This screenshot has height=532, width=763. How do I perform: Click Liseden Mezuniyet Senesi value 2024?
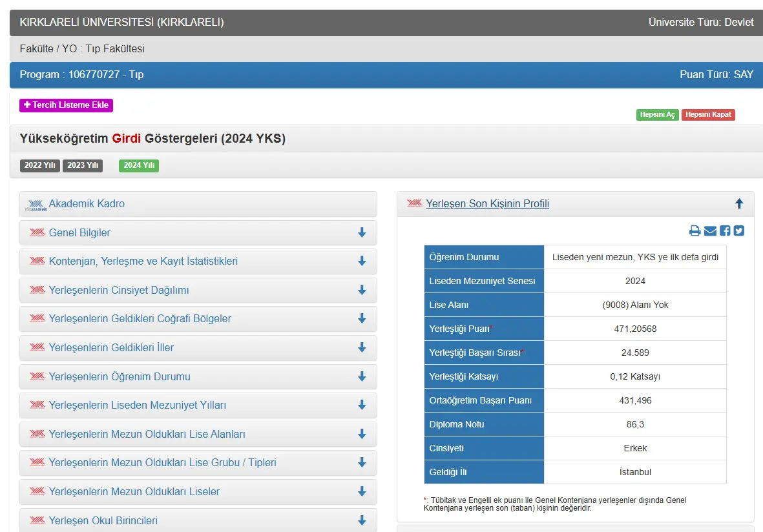[x=635, y=281]
